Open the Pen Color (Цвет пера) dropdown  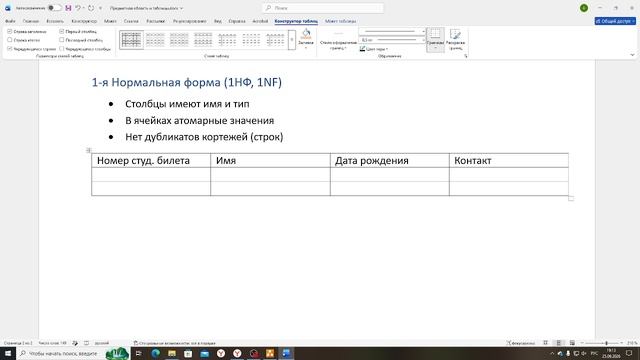point(374,49)
